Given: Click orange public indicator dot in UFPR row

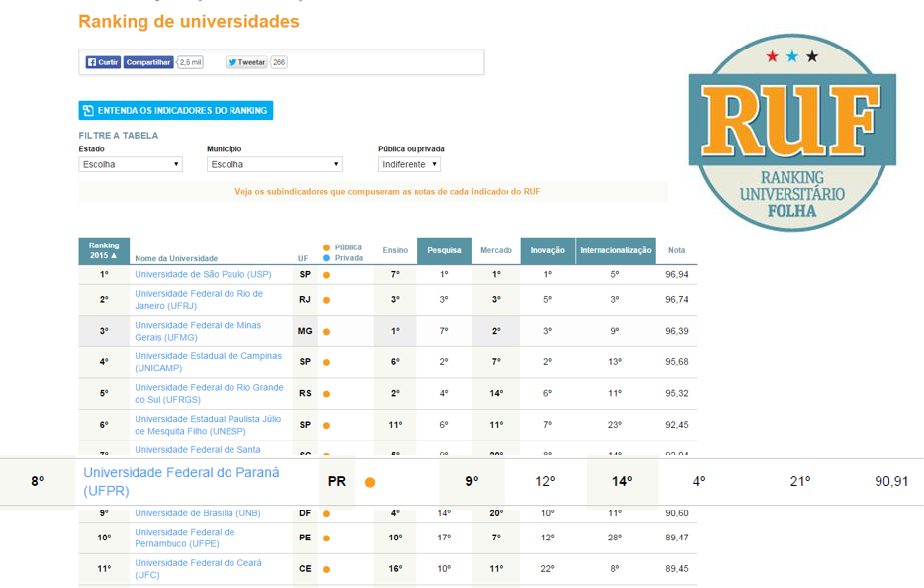Looking at the screenshot, I should click(370, 482).
